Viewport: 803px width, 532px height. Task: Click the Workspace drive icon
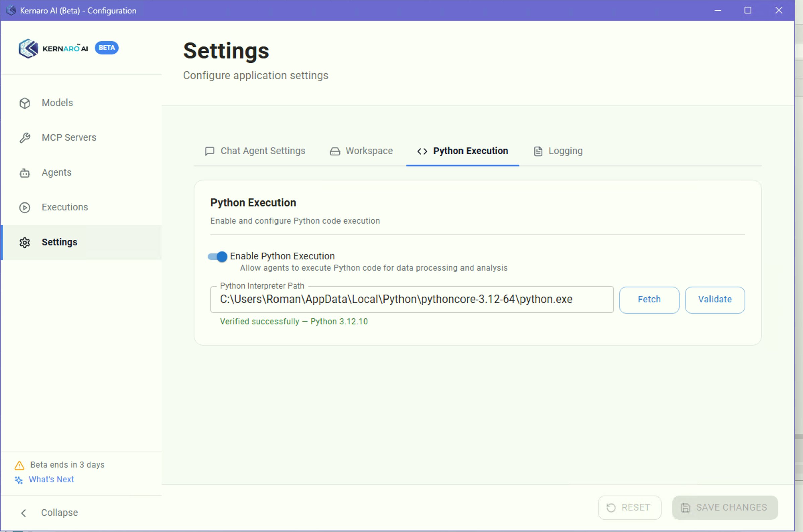point(335,151)
